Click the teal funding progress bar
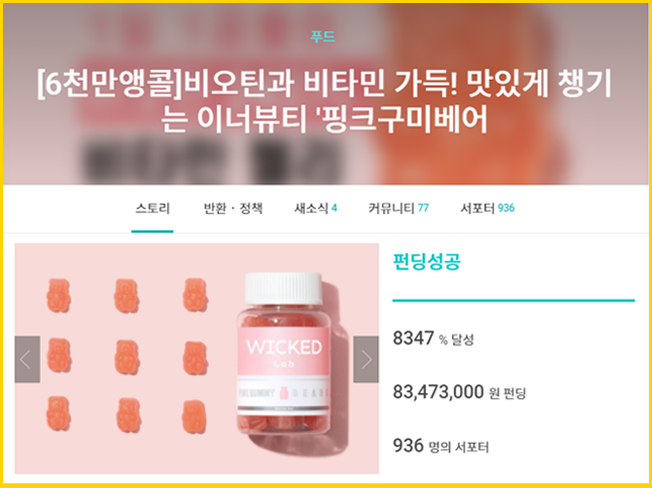The height and width of the screenshot is (488, 652). tap(514, 300)
